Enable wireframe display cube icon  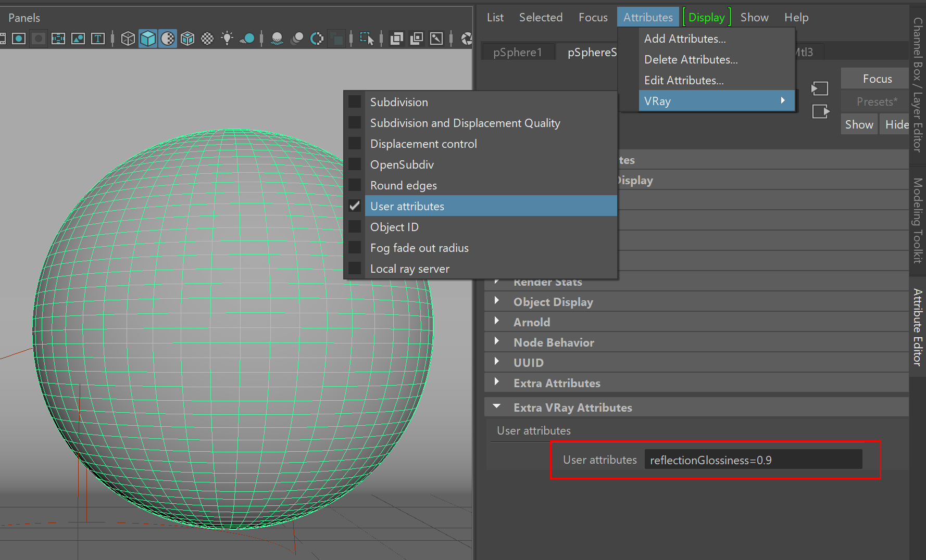coord(128,39)
